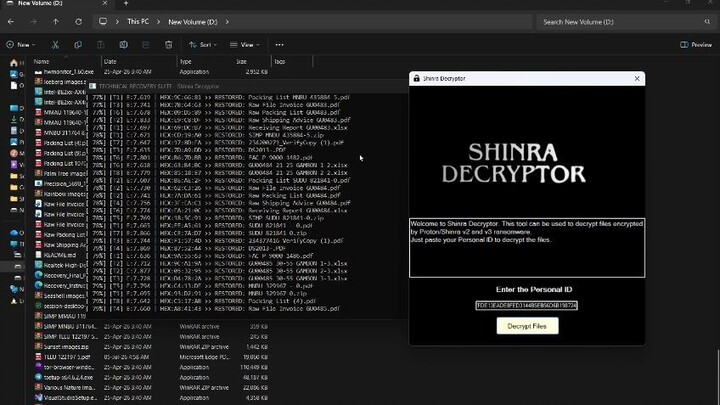Click README.md file in list
The width and height of the screenshot is (720, 405).
pos(60,255)
